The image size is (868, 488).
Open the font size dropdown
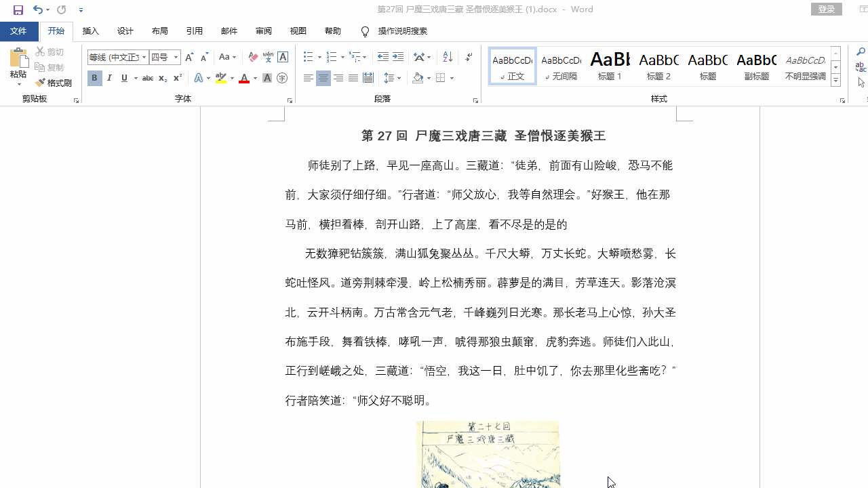coord(174,57)
